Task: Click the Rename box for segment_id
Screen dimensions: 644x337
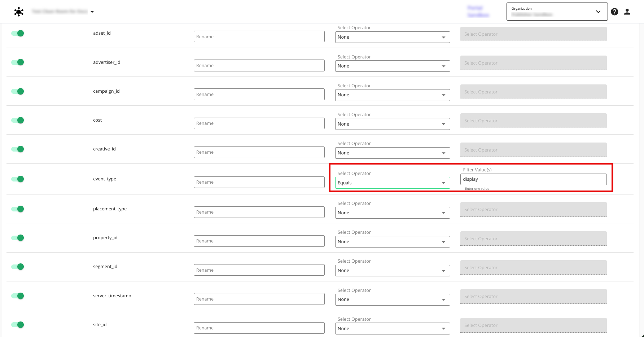Action: [259, 270]
